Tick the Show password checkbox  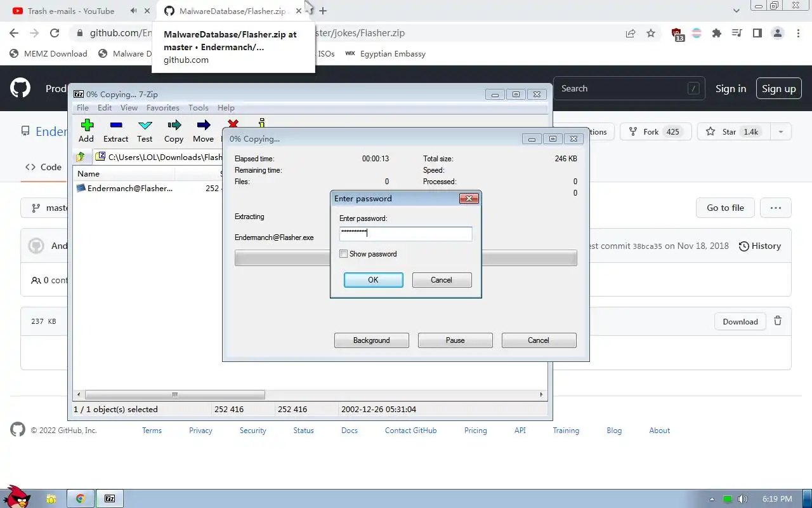point(344,254)
